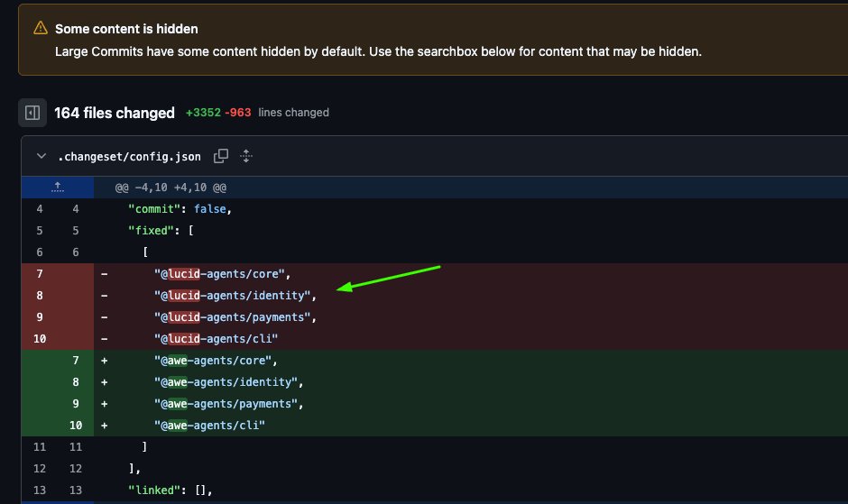Click new line number 7 of added core line
848x504 pixels.
[76, 361]
